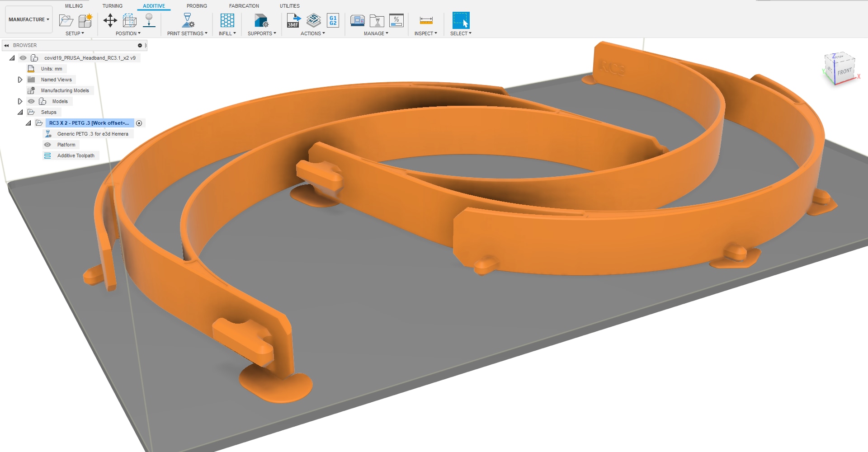
Task: Switch to the MILLING tab
Action: tap(74, 6)
